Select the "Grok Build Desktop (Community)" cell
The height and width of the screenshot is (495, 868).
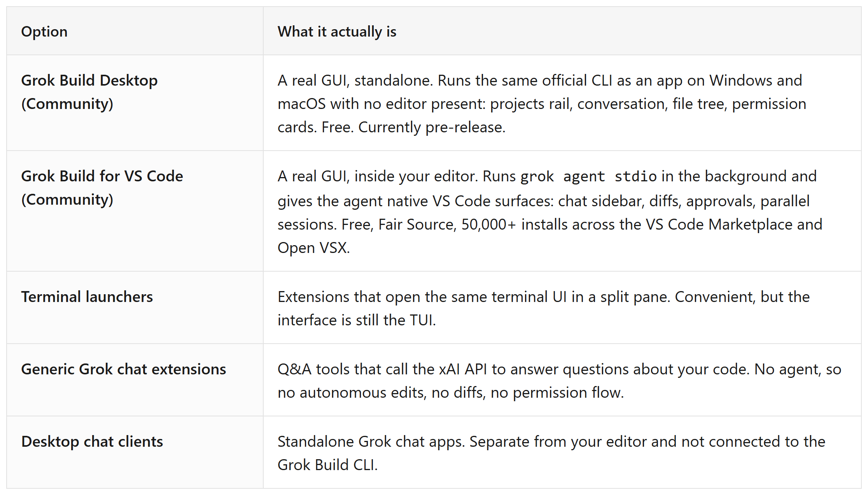click(135, 103)
